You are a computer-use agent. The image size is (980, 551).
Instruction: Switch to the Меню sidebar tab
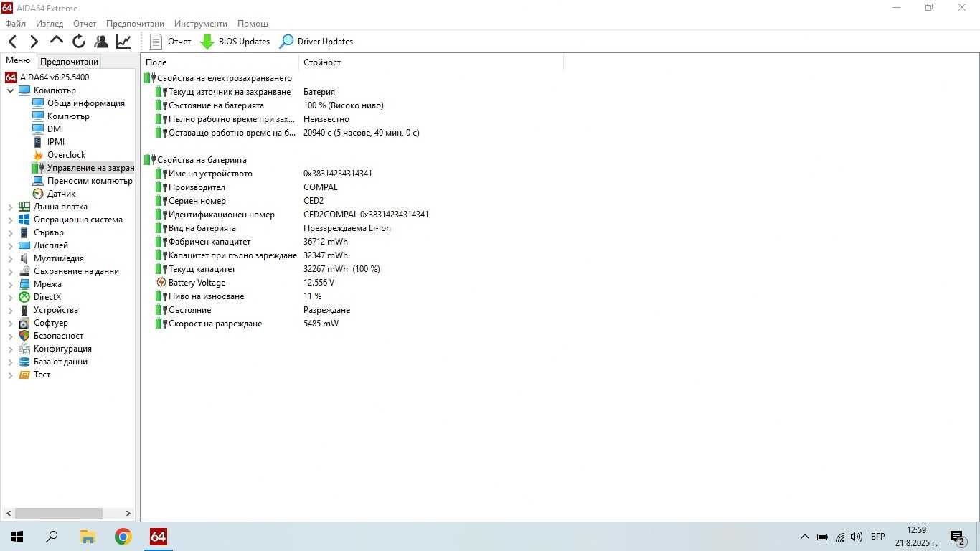(x=18, y=61)
